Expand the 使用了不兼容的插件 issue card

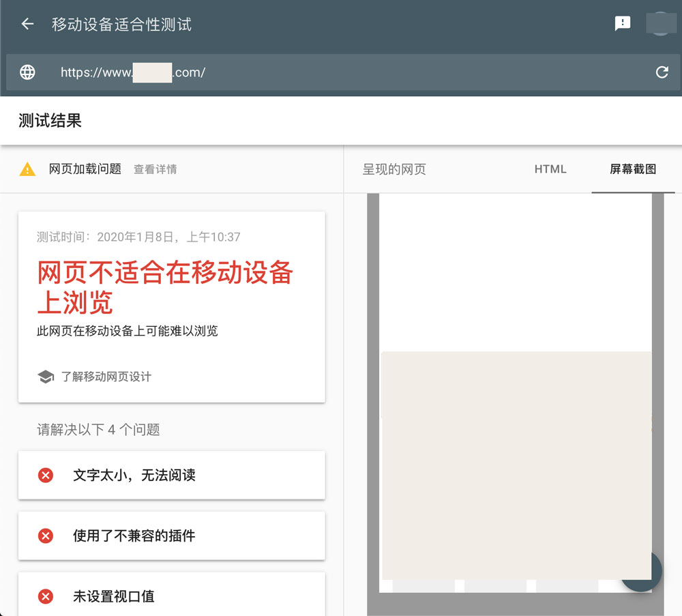[x=171, y=536]
